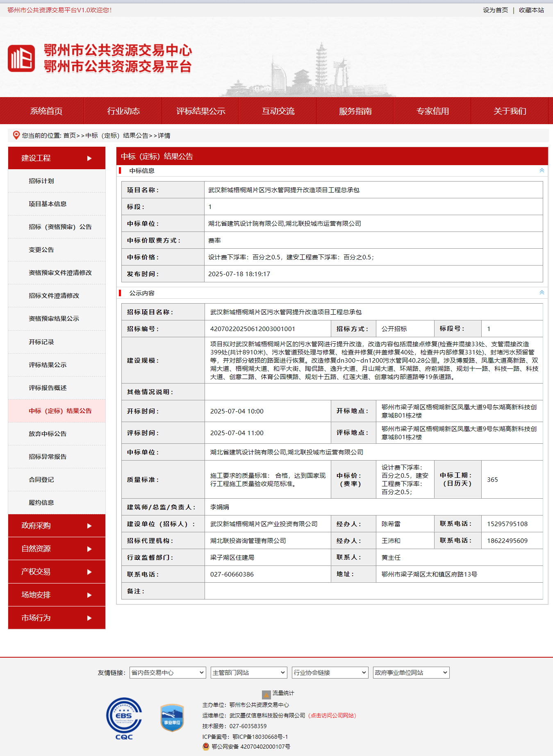Select 合同登记 in the left sidebar
Viewport: 553px width, 756px height.
coord(41,480)
